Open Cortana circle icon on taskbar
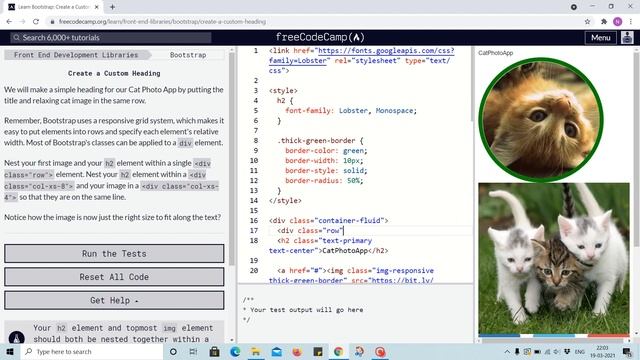 (173, 351)
